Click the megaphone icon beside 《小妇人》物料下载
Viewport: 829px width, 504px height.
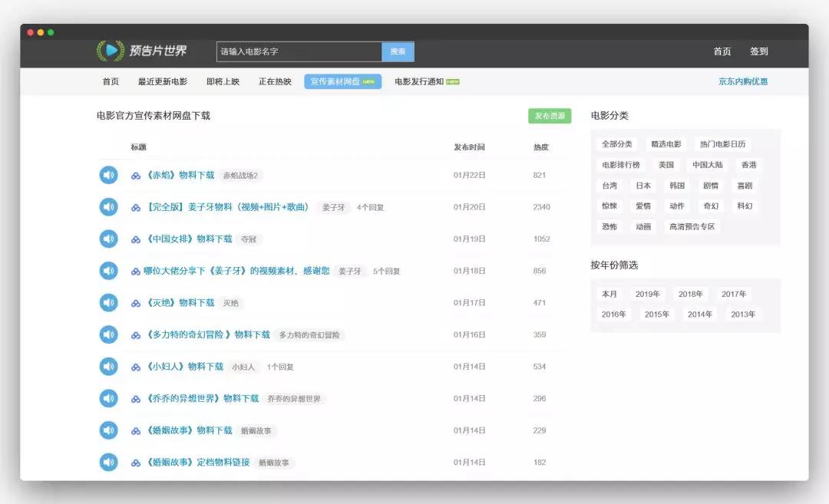108,367
